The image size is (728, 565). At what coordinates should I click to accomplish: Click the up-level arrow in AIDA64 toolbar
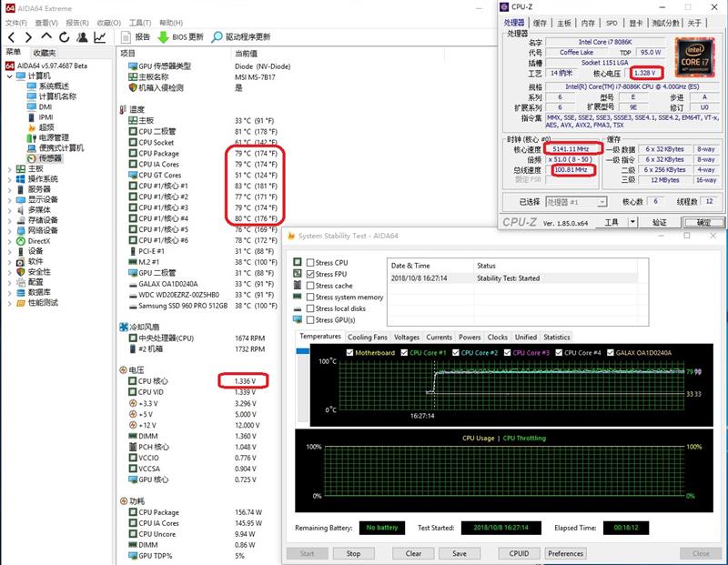[46, 36]
